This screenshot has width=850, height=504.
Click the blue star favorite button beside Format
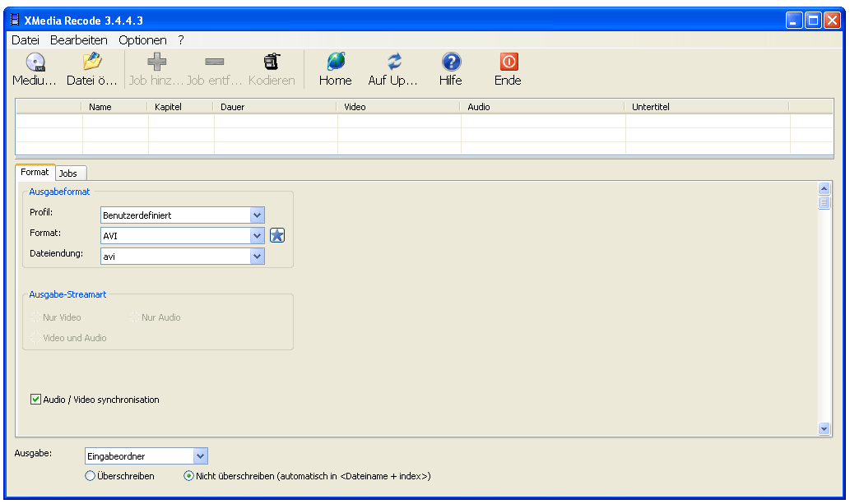tap(277, 235)
